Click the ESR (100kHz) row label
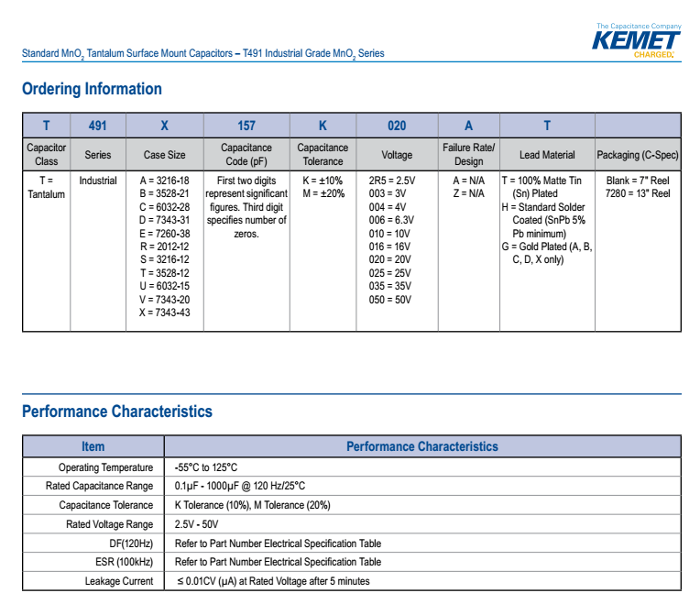Image resolution: width=700 pixels, height=615 pixels. point(124,562)
